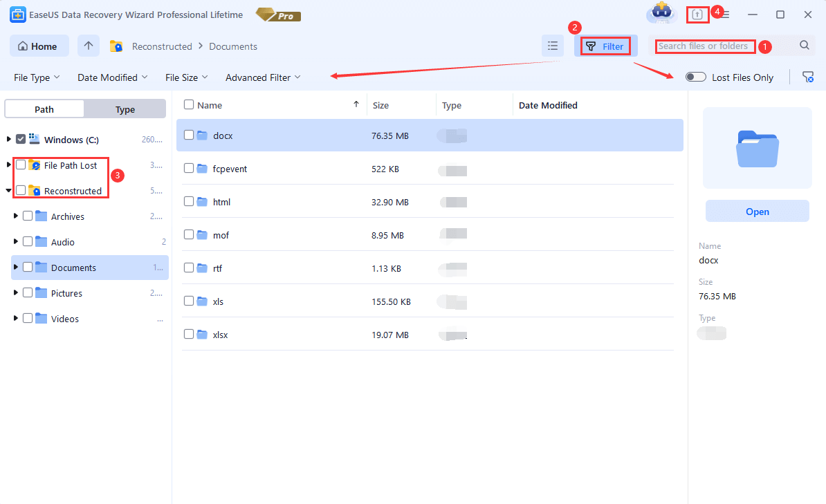This screenshot has height=504, width=826.
Task: Check the docx folder checkbox
Action: (x=188, y=135)
